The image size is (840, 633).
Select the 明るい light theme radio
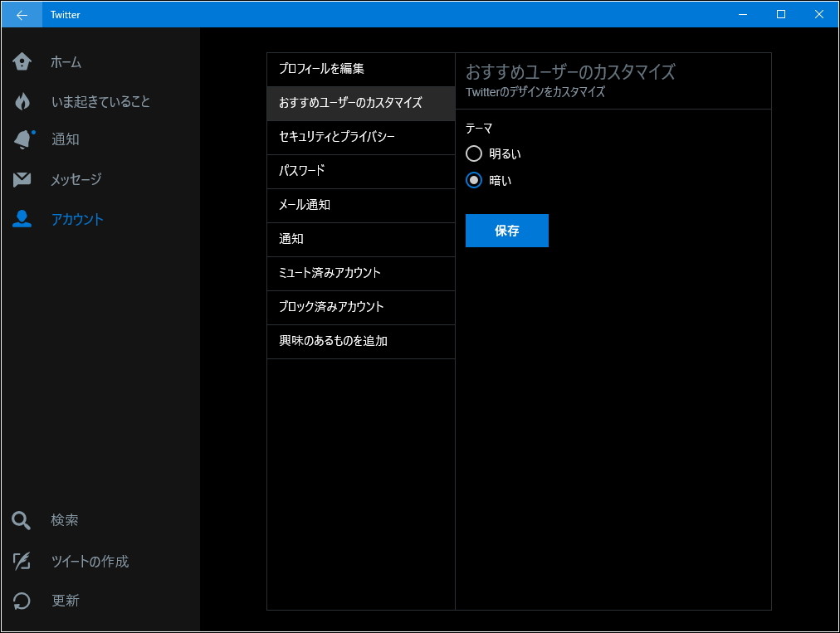click(x=474, y=153)
